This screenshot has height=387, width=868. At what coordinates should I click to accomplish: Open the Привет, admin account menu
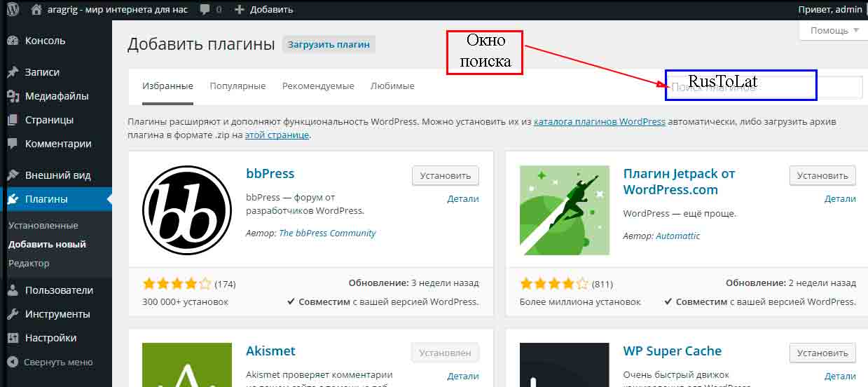point(830,10)
